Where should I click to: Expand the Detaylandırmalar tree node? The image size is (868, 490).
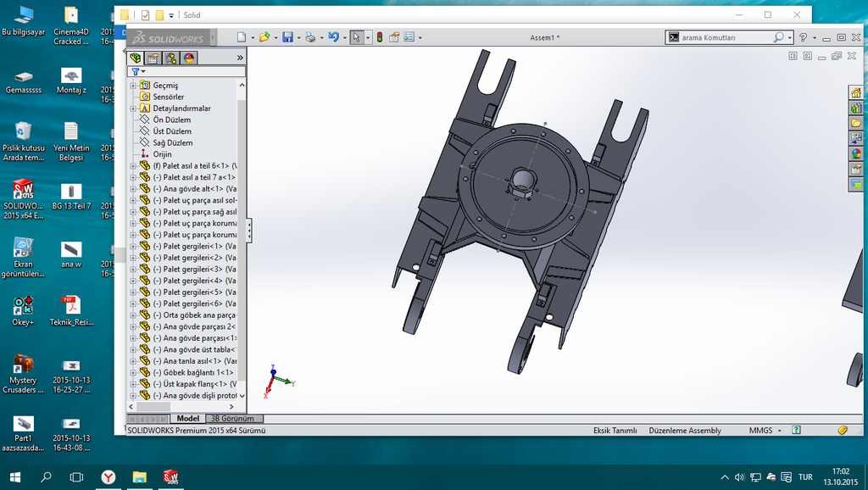coord(133,109)
